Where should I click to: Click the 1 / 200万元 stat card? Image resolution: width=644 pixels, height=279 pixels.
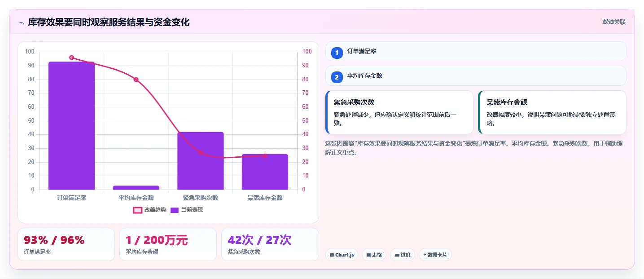[168, 244]
